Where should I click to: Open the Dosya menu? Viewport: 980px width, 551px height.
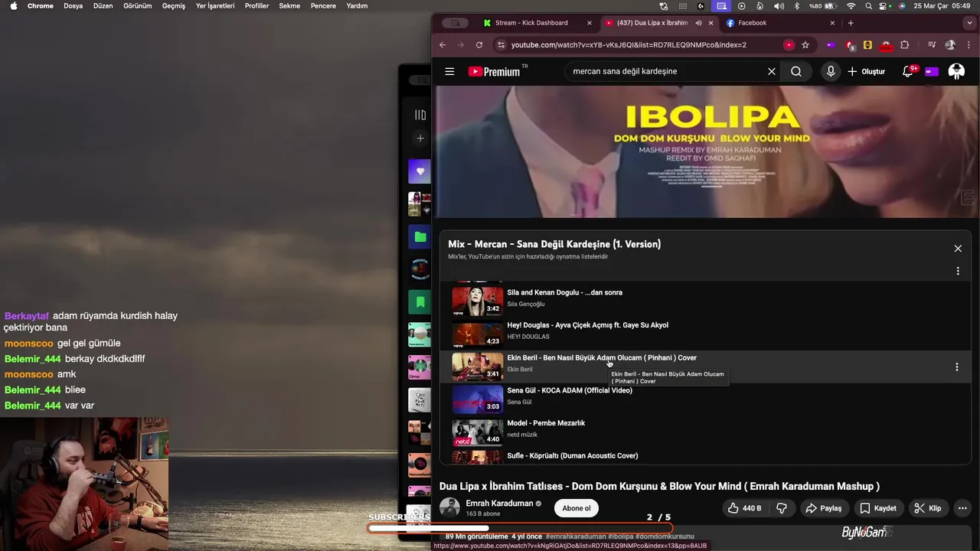point(73,6)
